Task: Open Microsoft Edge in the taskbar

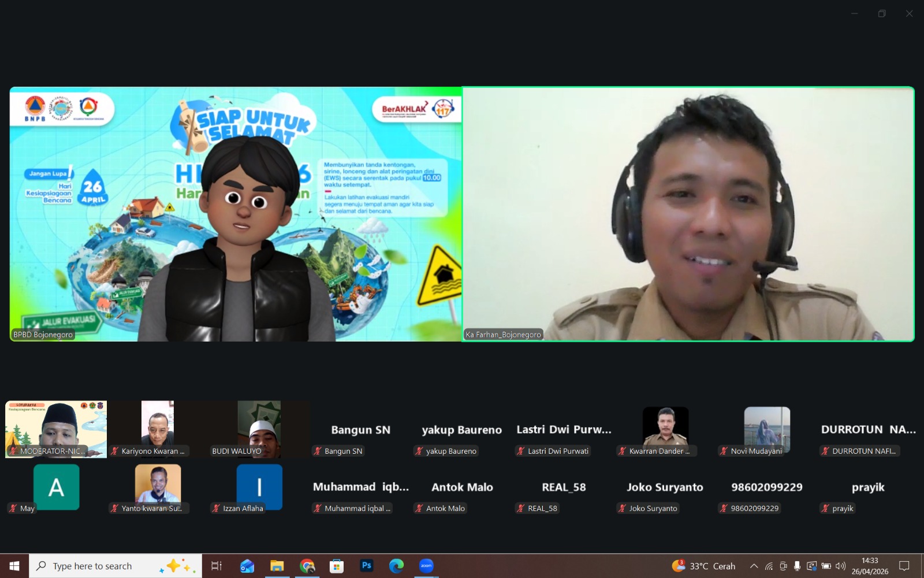Action: pyautogui.click(x=396, y=566)
